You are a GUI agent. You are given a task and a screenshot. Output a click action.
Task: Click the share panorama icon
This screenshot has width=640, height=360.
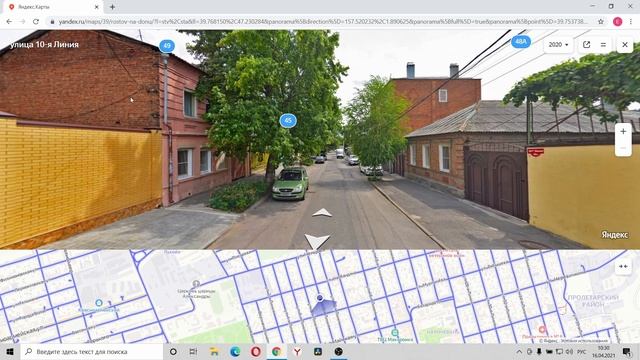[587, 45]
